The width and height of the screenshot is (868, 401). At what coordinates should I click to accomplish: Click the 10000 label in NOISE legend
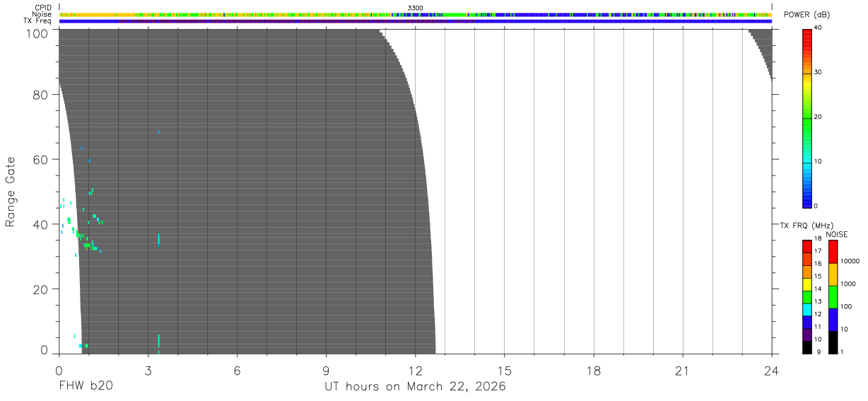(x=850, y=261)
